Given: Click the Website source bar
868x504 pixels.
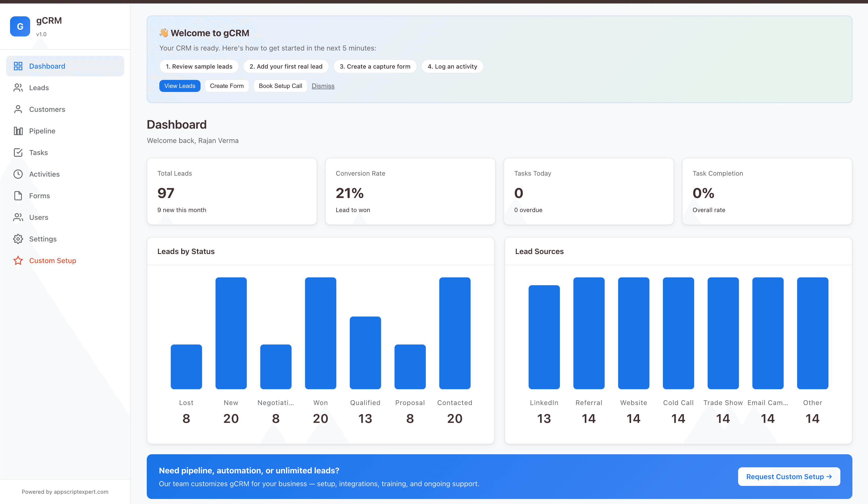Looking at the screenshot, I should click(x=634, y=333).
